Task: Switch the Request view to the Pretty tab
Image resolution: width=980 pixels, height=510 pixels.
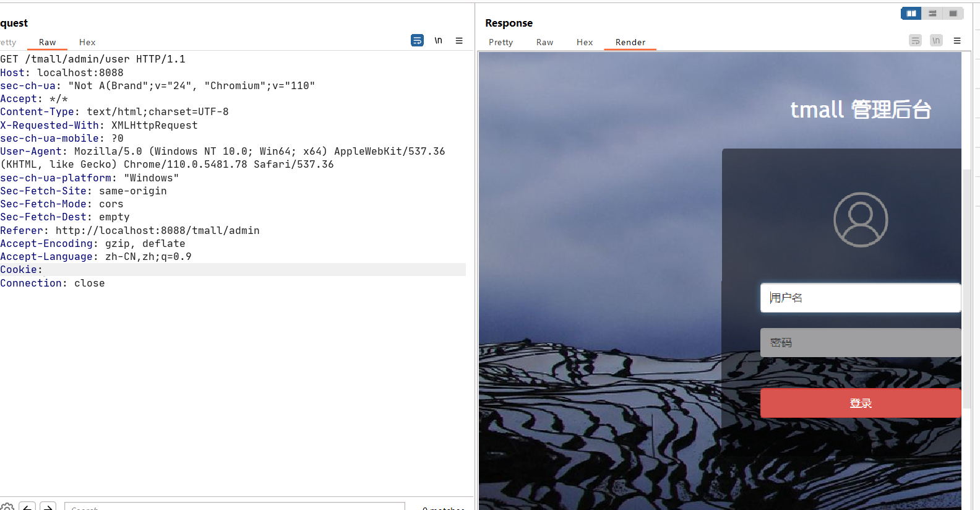Action: tap(9, 42)
